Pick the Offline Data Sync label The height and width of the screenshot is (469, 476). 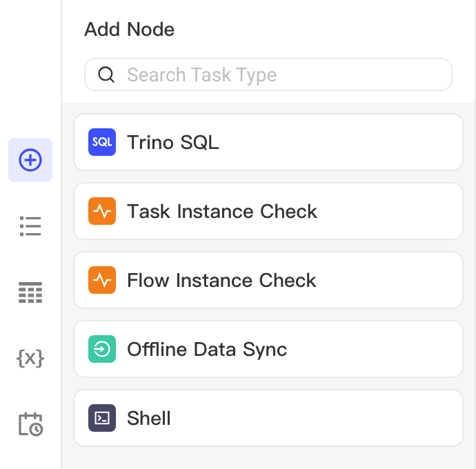(207, 350)
